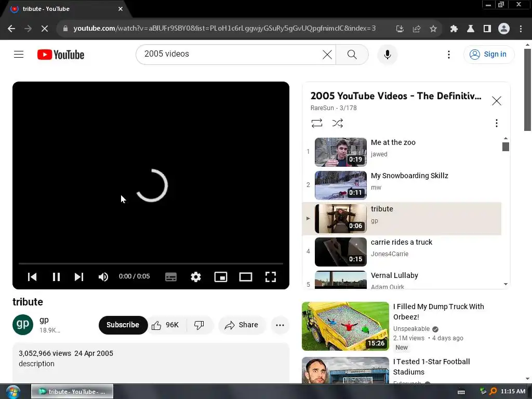Subscribe to the gp channel
The image size is (532, 399).
coord(123,325)
